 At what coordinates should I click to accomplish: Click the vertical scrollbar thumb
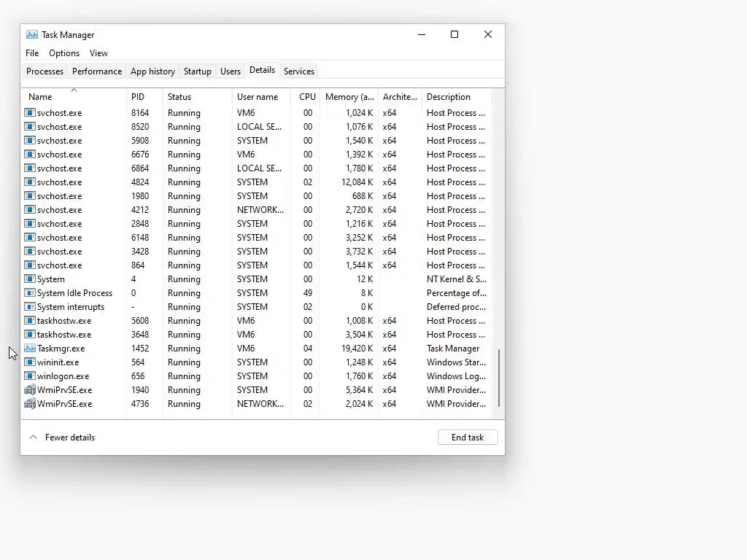pos(499,378)
